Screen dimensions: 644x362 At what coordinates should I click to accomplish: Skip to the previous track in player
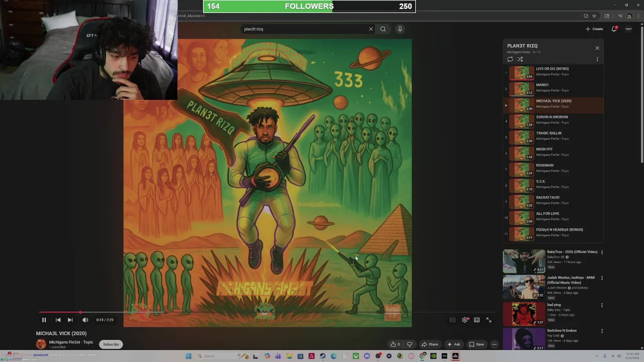tap(58, 320)
